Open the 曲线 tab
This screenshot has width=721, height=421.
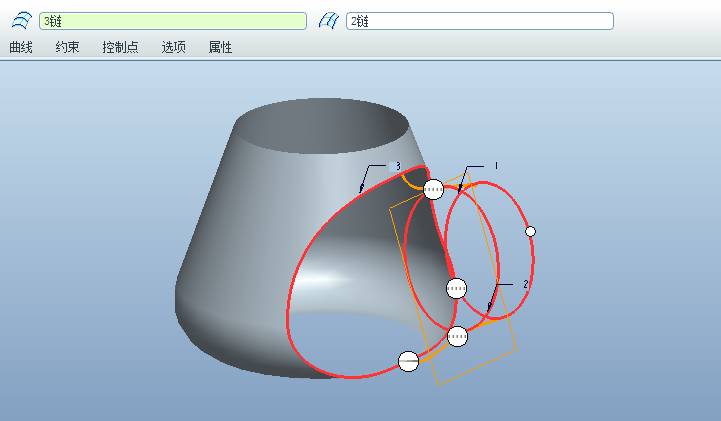click(21, 47)
